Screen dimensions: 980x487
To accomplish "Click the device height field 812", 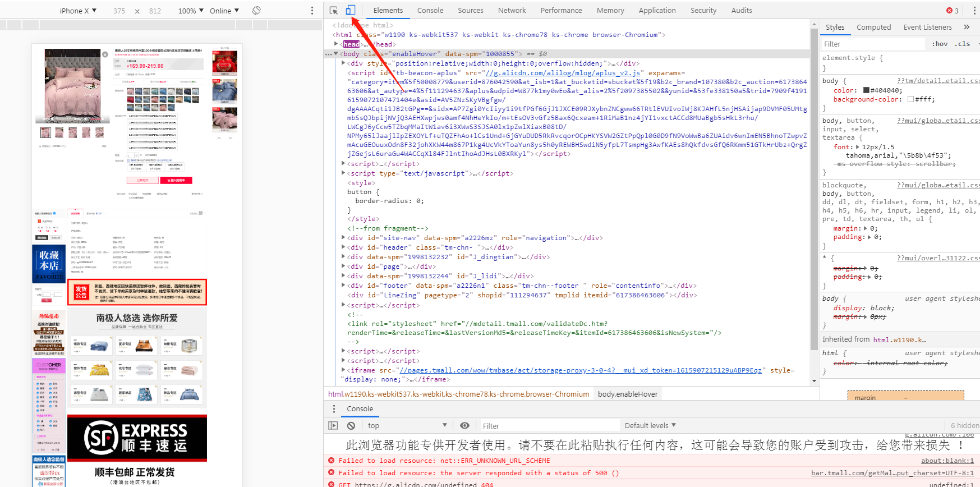I will (155, 11).
